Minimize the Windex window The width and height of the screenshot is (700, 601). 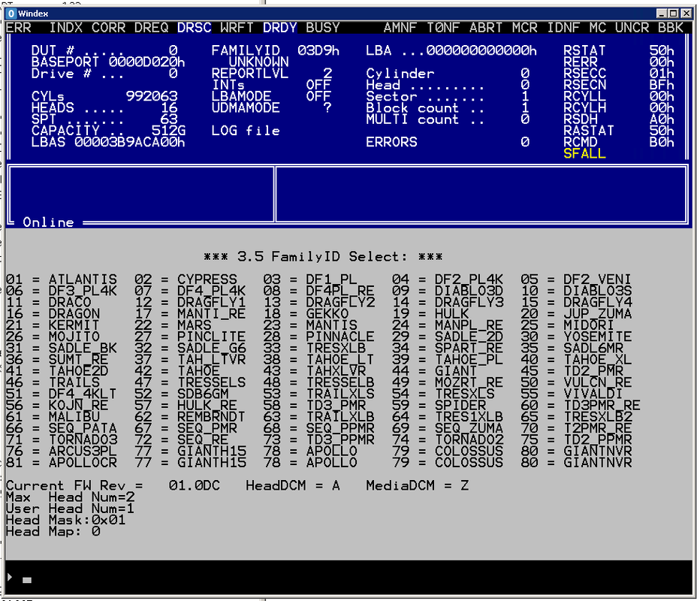[662, 14]
